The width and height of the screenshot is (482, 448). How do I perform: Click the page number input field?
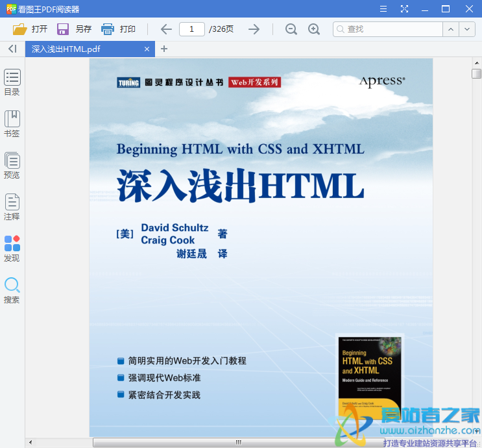pos(192,29)
